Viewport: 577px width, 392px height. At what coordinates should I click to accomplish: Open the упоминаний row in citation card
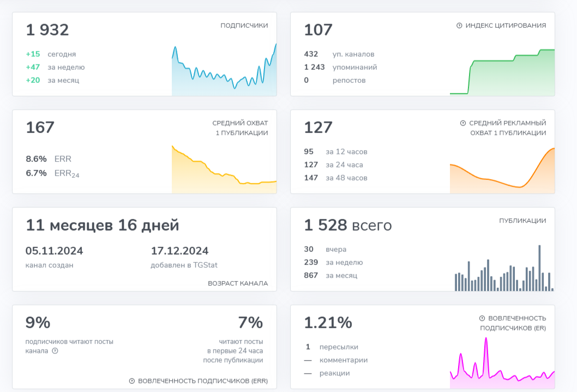(x=354, y=67)
